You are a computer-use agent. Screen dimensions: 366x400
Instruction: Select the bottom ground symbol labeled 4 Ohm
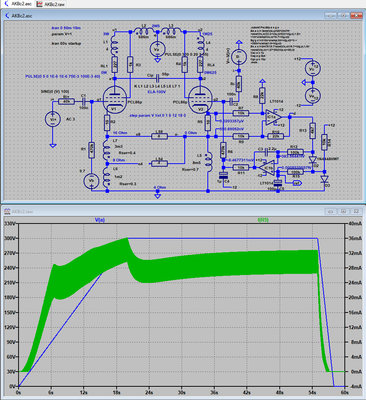click(x=157, y=196)
